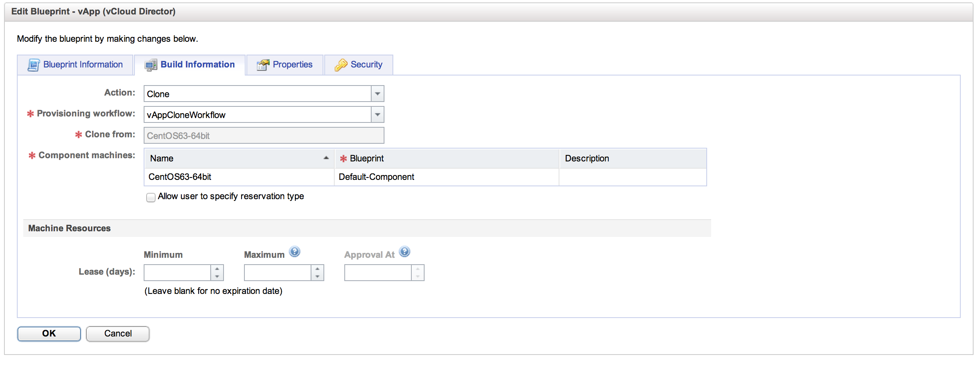Increase the Minimum lease days value
Viewport: 980px width, 367px height.
(217, 269)
